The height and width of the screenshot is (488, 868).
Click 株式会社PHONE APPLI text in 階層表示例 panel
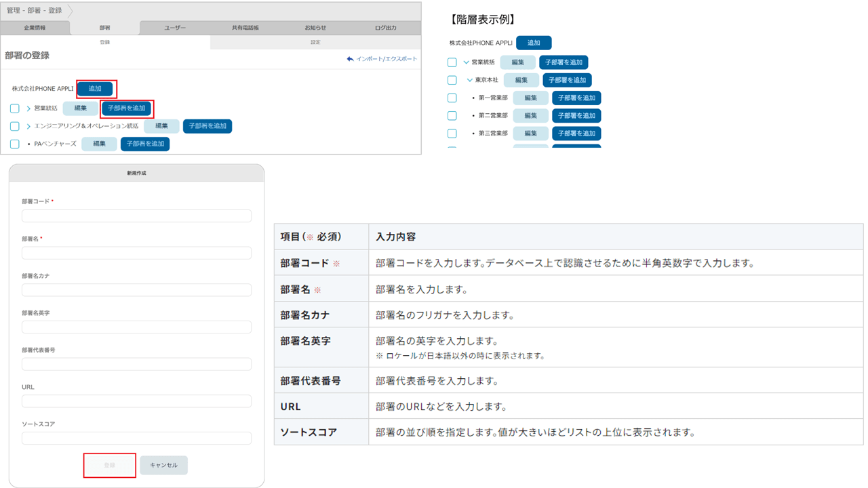pos(481,43)
